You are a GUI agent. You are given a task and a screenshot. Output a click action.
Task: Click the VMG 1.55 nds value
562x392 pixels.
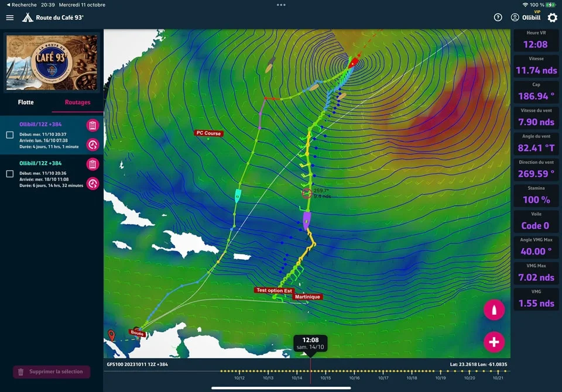point(536,303)
